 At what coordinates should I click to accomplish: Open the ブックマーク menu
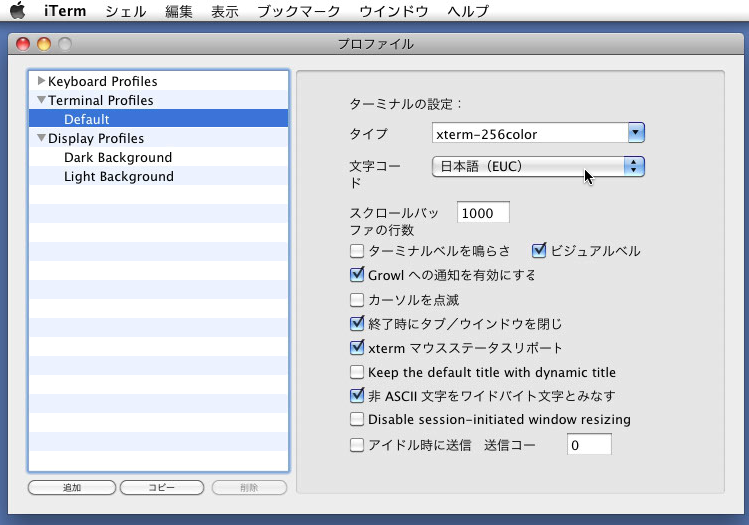(x=299, y=11)
